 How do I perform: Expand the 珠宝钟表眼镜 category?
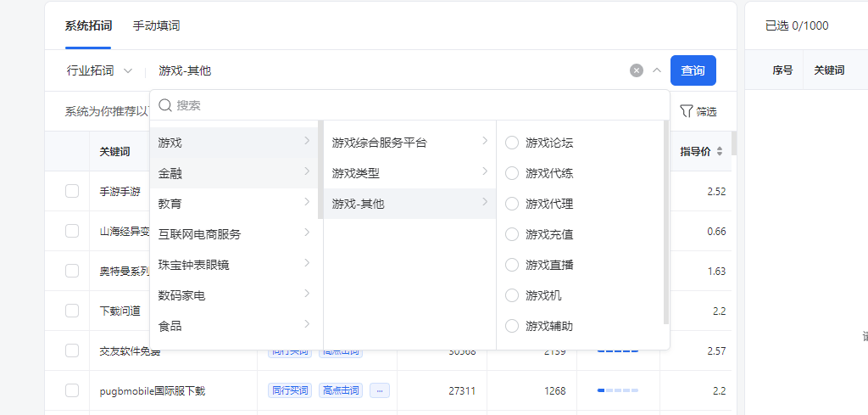point(234,265)
